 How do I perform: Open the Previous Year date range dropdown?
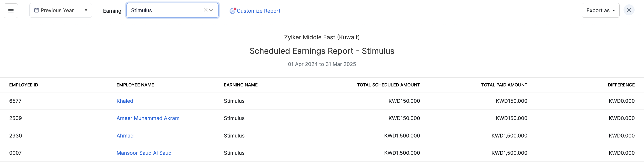click(x=86, y=10)
